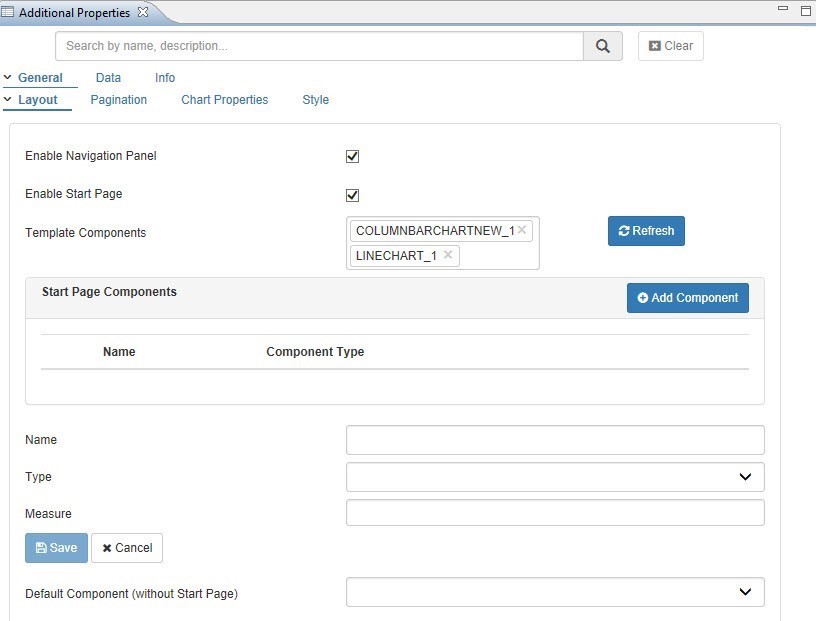The image size is (816, 621).
Task: Uncheck Enable Navigation Panel checkbox
Action: click(352, 156)
